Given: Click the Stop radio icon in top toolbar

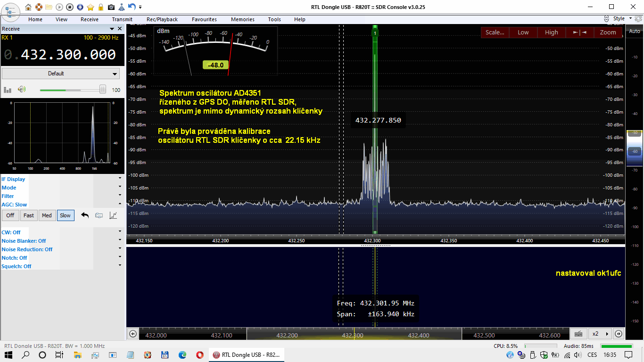Looking at the screenshot, I should [70, 7].
